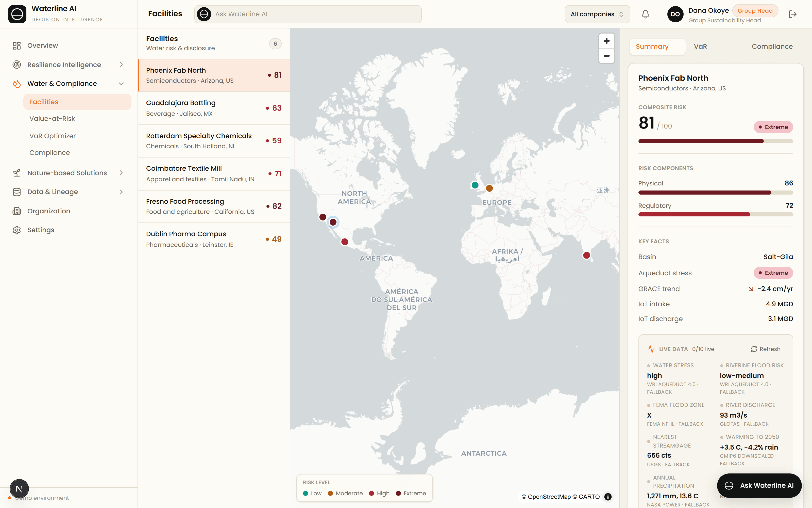The image size is (812, 508).
Task: Click the Demo environment label
Action: (x=42, y=498)
